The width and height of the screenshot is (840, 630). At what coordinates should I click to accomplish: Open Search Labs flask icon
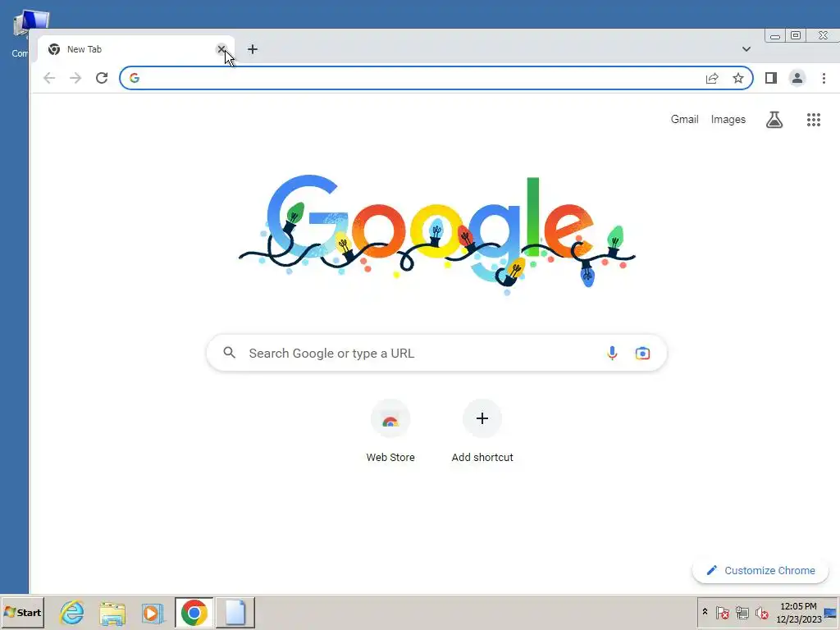tap(774, 120)
